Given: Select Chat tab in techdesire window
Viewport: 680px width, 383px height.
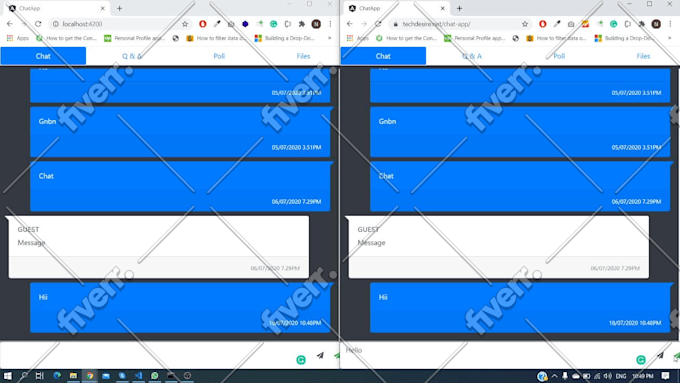Looking at the screenshot, I should 383,56.
